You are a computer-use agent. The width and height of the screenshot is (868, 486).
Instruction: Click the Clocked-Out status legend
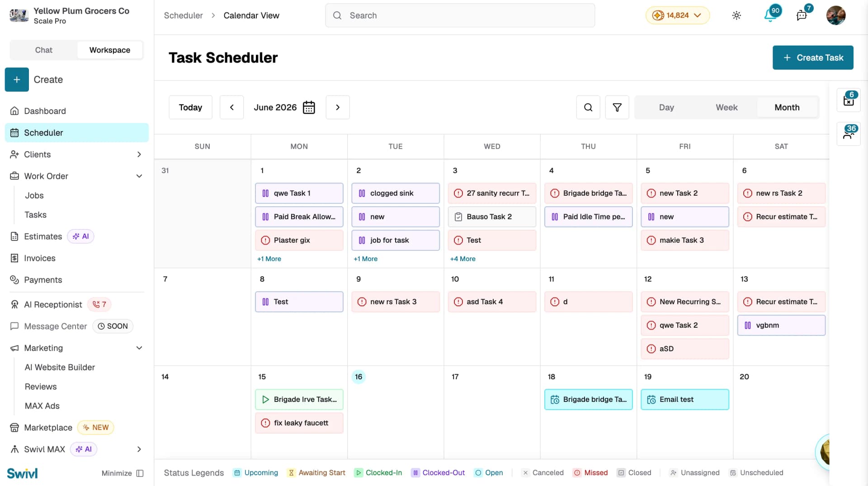click(x=438, y=473)
